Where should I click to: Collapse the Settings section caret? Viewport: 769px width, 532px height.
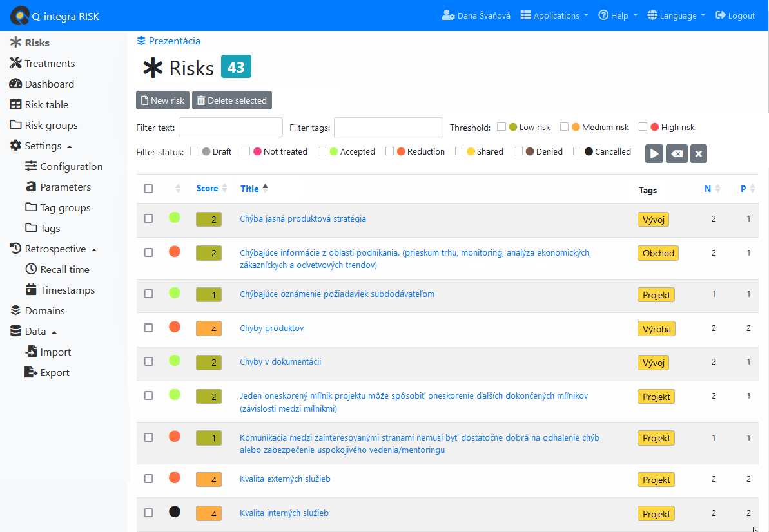(70, 146)
